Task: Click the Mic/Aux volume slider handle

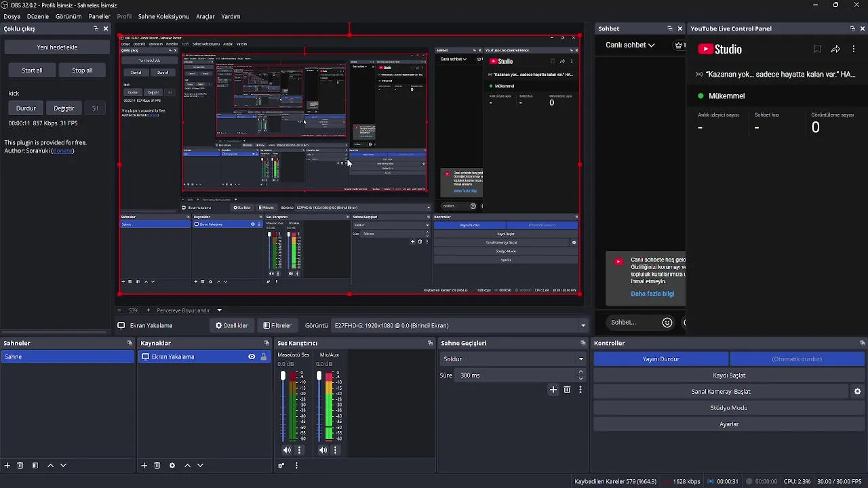Action: [319, 375]
